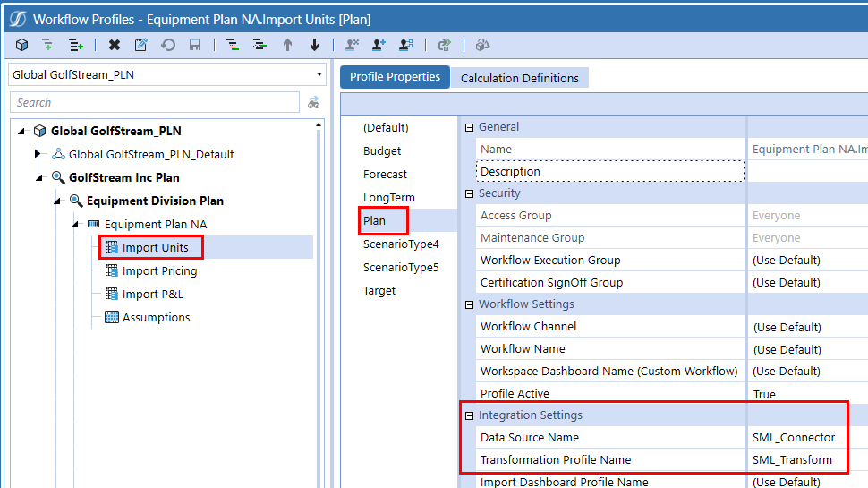The width and height of the screenshot is (868, 488).
Task: Click the Profile Active value True
Action: tap(764, 394)
